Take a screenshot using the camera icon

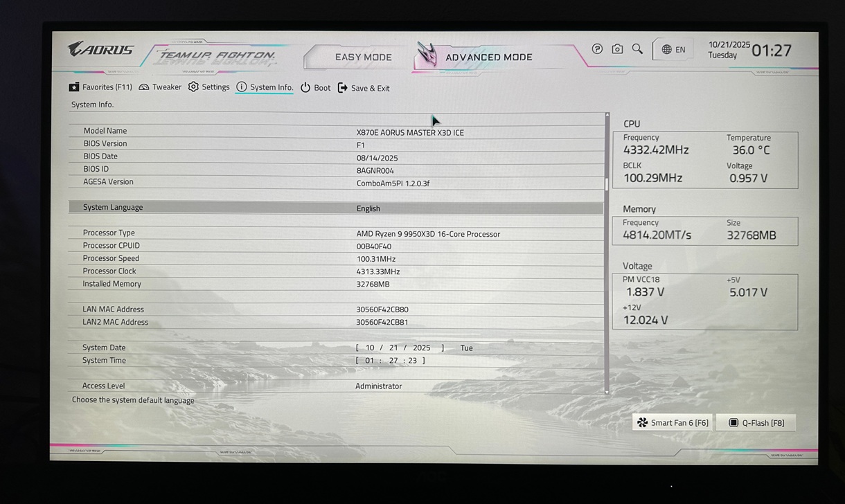pos(617,49)
